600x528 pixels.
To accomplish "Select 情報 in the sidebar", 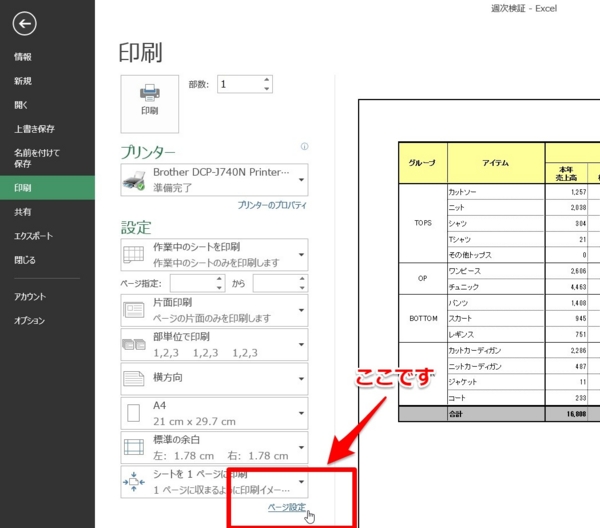I will point(47,57).
